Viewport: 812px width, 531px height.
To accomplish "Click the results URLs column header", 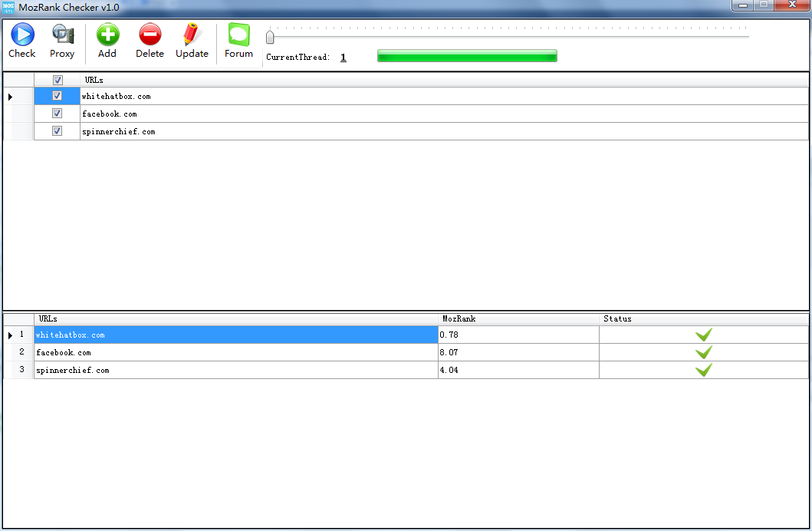I will pyautogui.click(x=235, y=318).
